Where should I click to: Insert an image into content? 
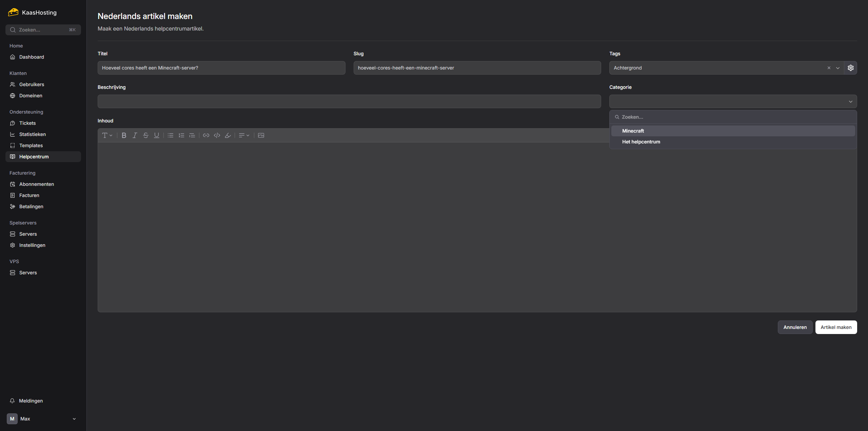(x=261, y=135)
